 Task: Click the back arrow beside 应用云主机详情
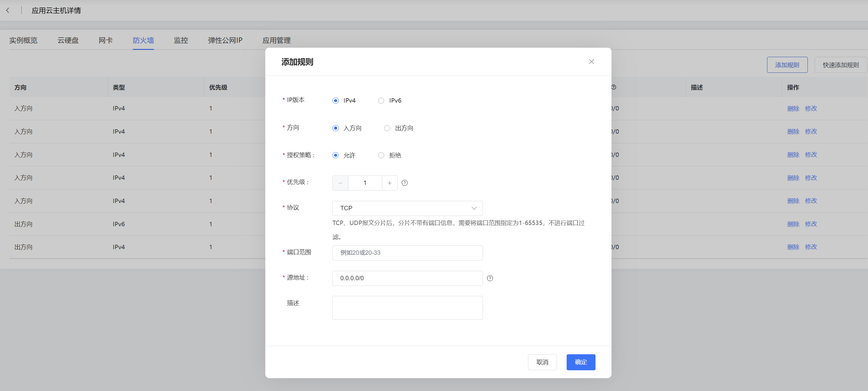(8, 10)
